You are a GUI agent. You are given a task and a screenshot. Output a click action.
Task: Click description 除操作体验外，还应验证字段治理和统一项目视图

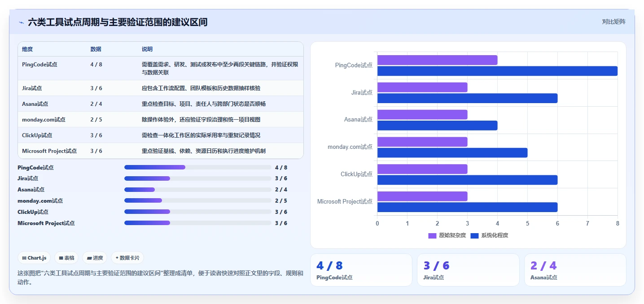coord(201,120)
